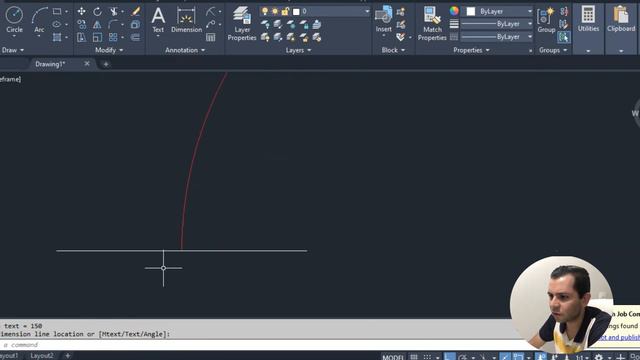Toggle layer on/off lightbulb in layer dropdown
This screenshot has height=360, width=640.
click(265, 11)
